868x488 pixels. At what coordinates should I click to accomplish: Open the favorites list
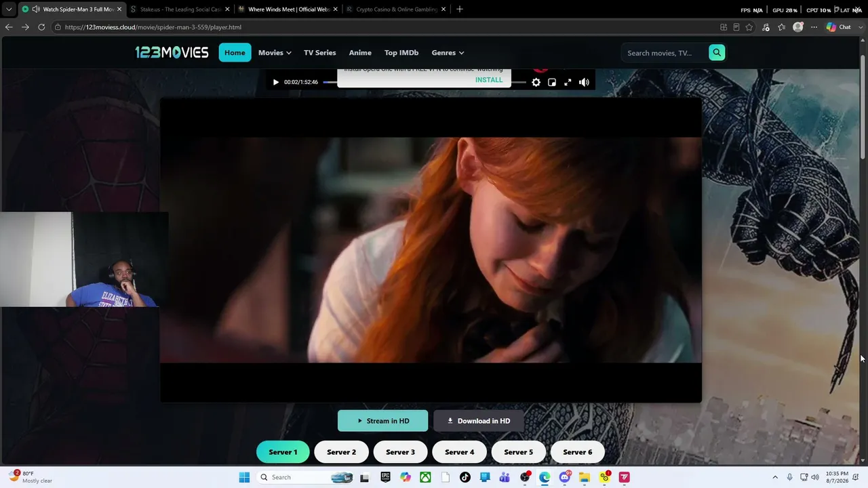pos(782,27)
